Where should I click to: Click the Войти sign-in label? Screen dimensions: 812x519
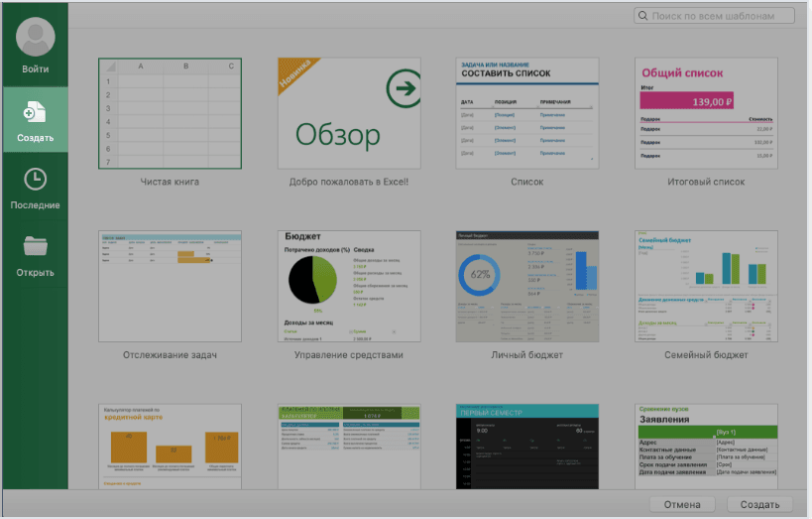click(36, 68)
